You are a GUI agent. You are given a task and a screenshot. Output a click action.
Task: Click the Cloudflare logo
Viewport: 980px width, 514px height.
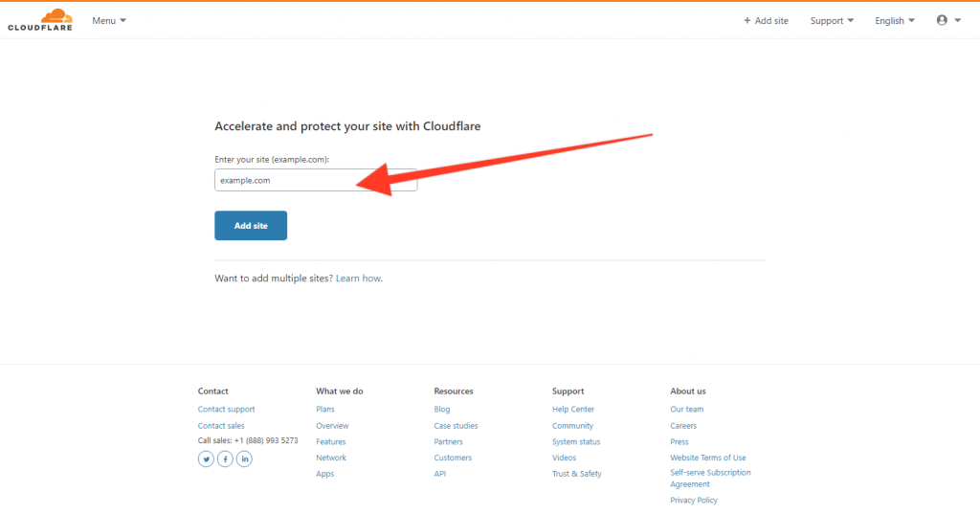[x=40, y=20]
